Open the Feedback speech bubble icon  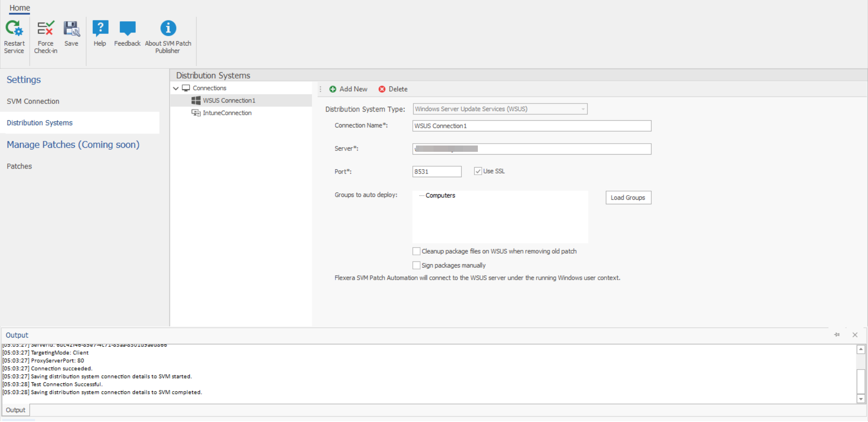pyautogui.click(x=127, y=28)
